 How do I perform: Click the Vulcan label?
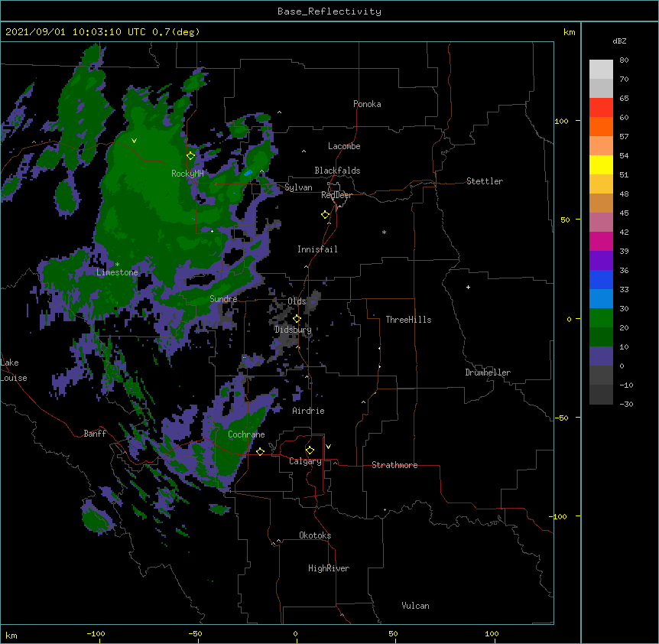[x=415, y=606]
